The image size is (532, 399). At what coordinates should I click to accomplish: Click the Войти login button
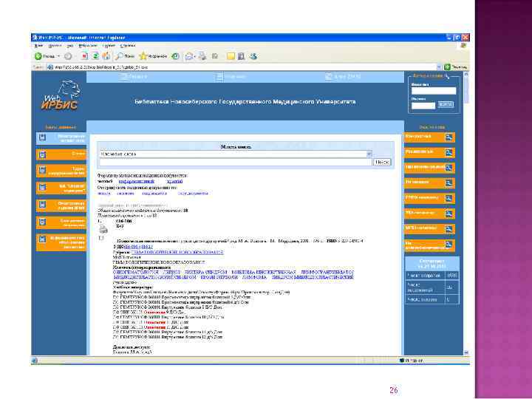[445, 104]
